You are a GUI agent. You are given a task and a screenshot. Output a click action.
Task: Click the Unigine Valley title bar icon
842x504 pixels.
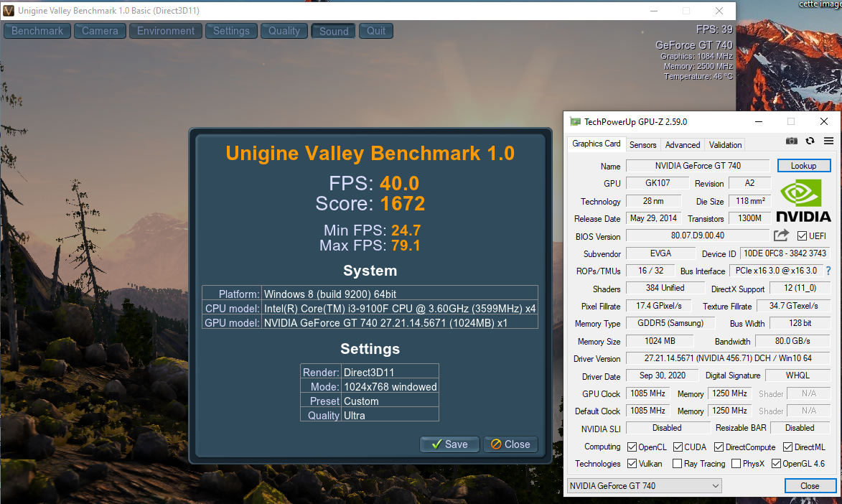[x=9, y=11]
